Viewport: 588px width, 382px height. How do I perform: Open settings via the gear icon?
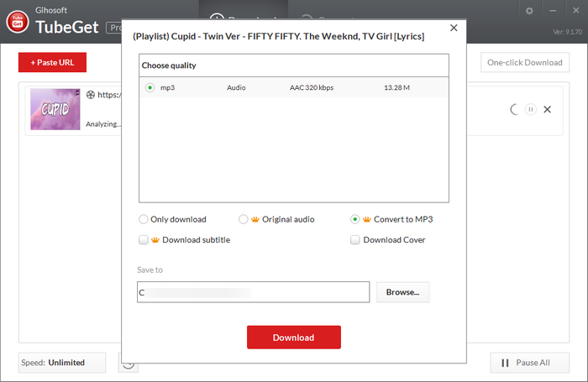529,11
